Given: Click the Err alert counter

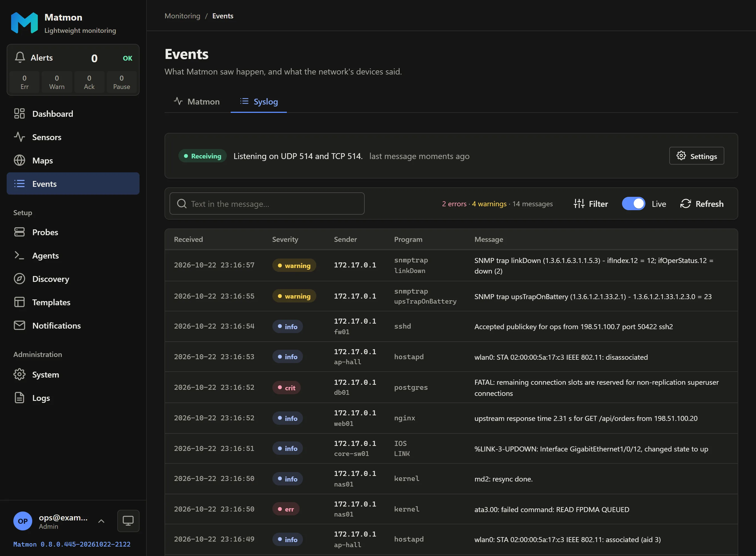Looking at the screenshot, I should coord(24,82).
